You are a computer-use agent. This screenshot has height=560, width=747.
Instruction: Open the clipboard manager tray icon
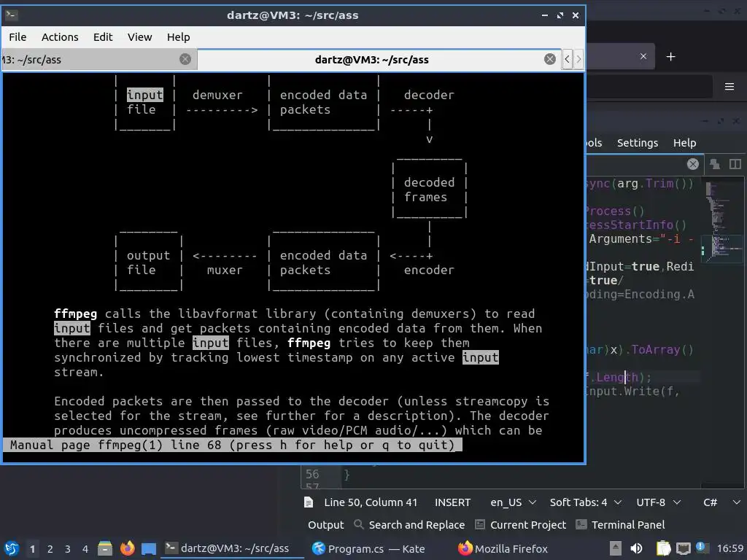[x=663, y=548]
